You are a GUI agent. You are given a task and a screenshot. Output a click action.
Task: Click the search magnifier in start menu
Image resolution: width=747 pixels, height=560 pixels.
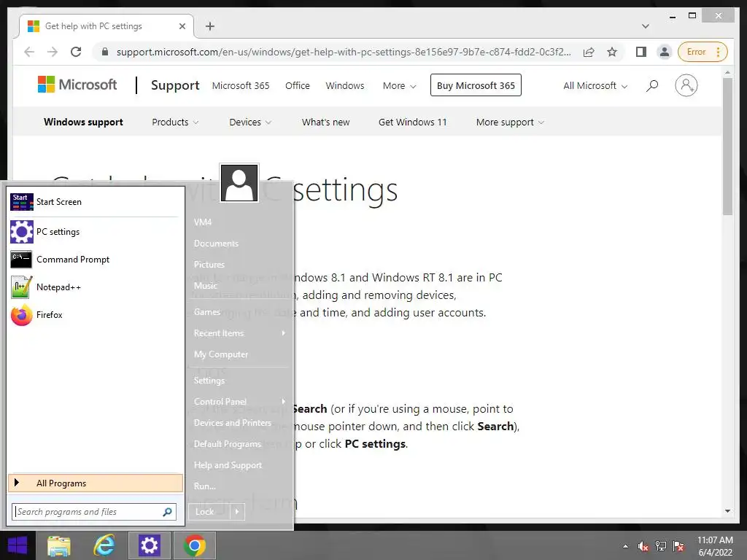[167, 512]
